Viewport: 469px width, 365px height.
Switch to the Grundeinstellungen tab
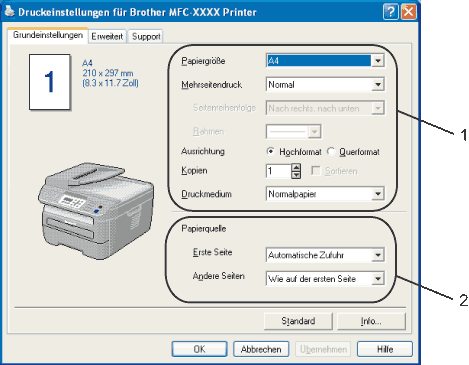[x=48, y=35]
